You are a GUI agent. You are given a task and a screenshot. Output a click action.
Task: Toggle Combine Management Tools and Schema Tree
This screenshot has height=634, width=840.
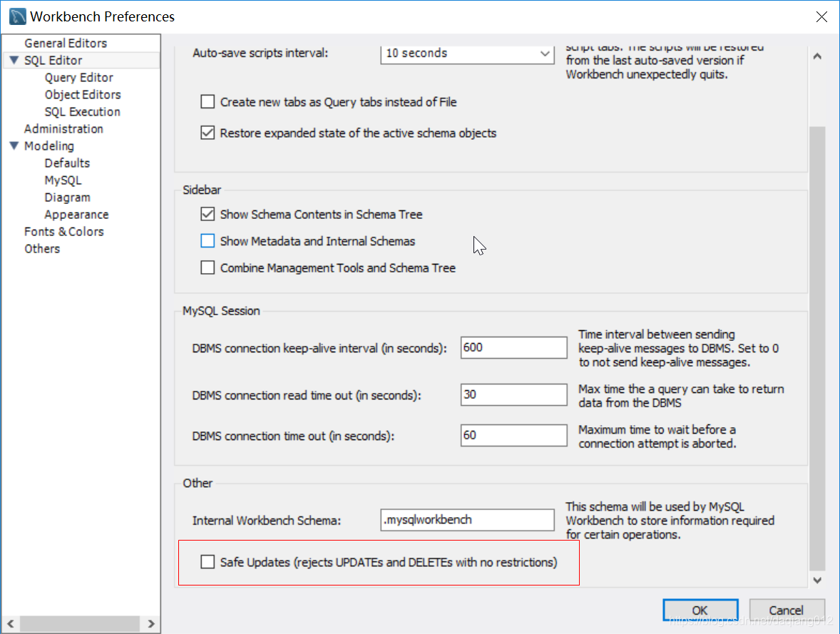click(207, 267)
